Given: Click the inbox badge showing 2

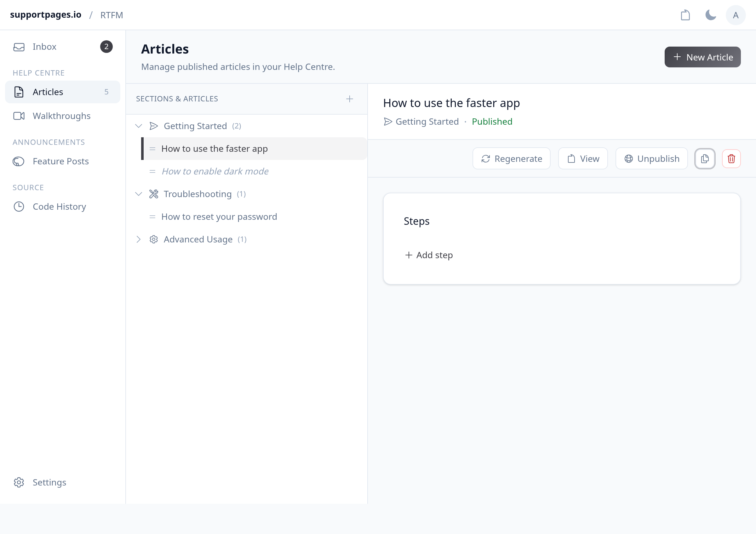Looking at the screenshot, I should (106, 47).
